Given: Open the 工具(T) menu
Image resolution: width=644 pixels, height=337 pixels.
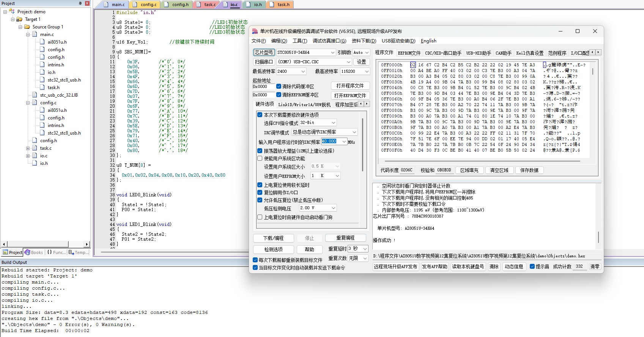Looking at the screenshot, I should [300, 41].
